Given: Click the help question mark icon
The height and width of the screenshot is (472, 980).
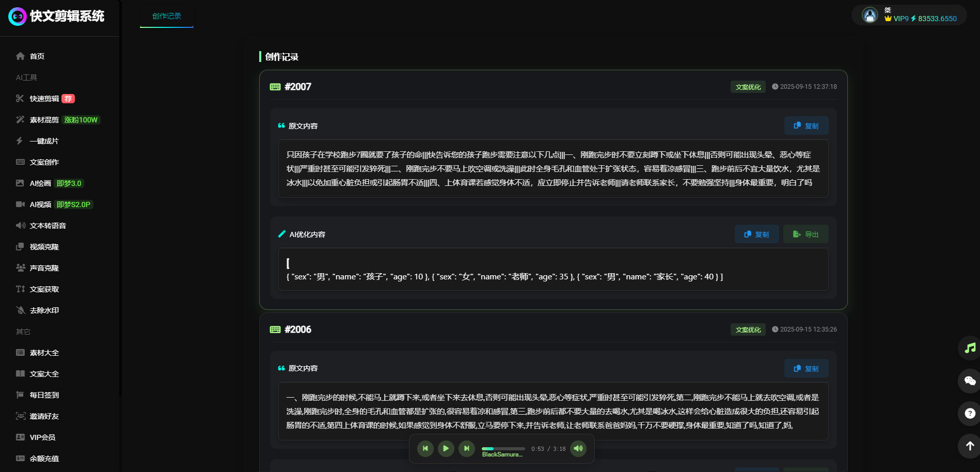Looking at the screenshot, I should (x=970, y=413).
